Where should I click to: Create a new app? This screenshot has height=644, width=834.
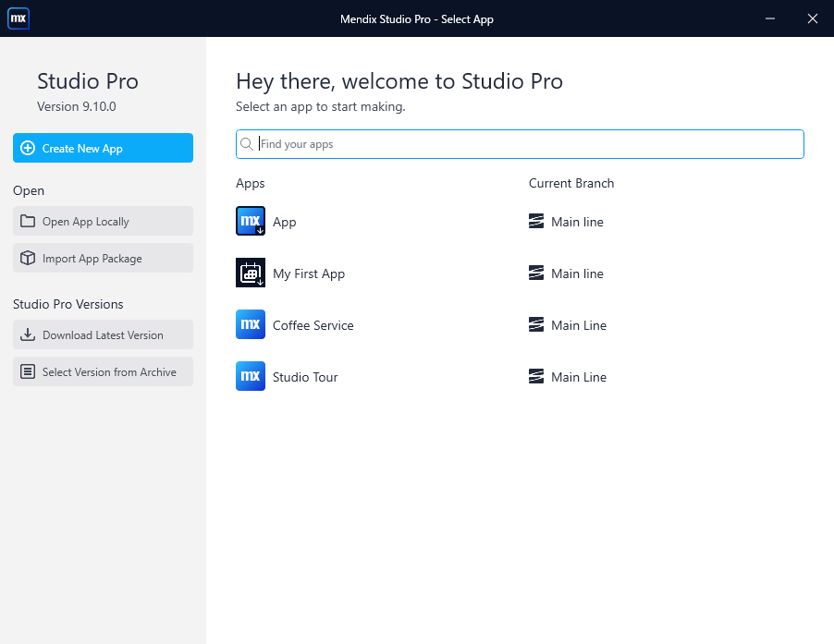point(104,148)
